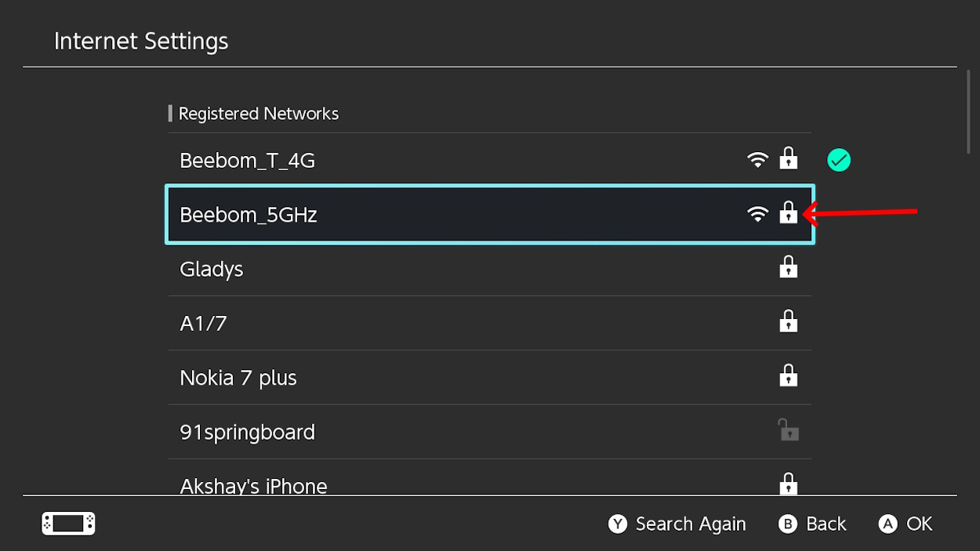This screenshot has width=980, height=551.
Task: Click the lock icon beside Beebom_T_4G
Action: [x=789, y=159]
